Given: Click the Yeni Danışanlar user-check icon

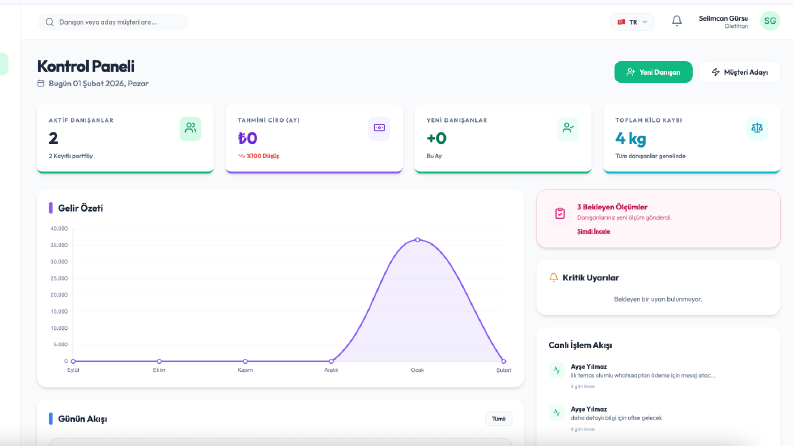Looking at the screenshot, I should [568, 128].
